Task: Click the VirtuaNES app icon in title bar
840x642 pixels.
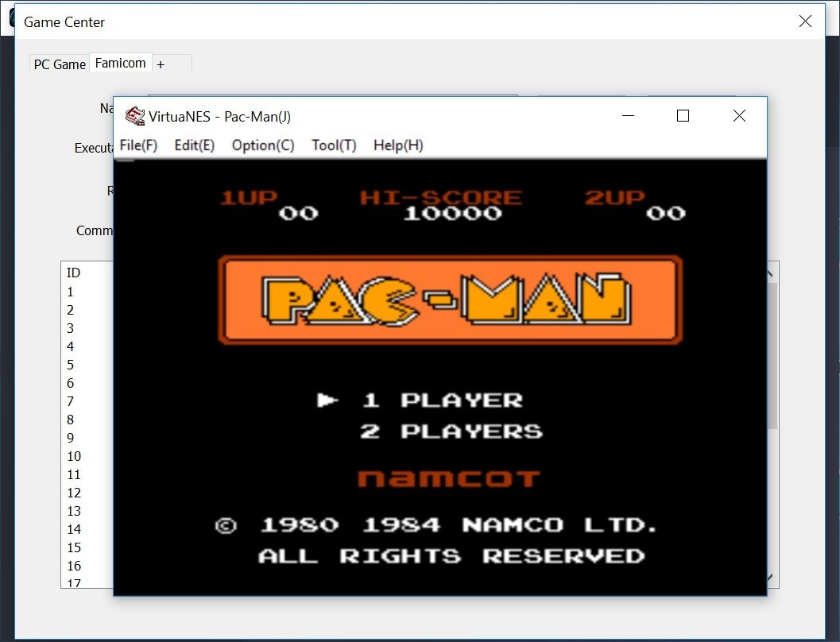Action: pos(134,116)
